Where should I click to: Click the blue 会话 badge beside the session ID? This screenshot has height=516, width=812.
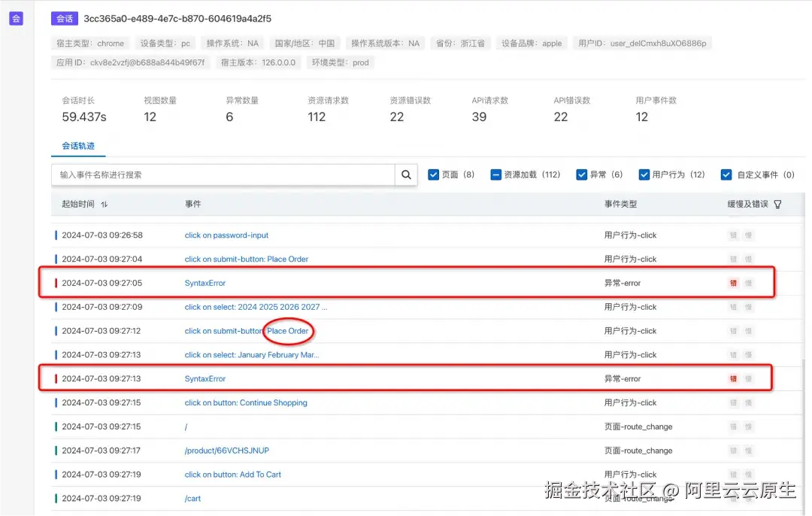[x=65, y=18]
